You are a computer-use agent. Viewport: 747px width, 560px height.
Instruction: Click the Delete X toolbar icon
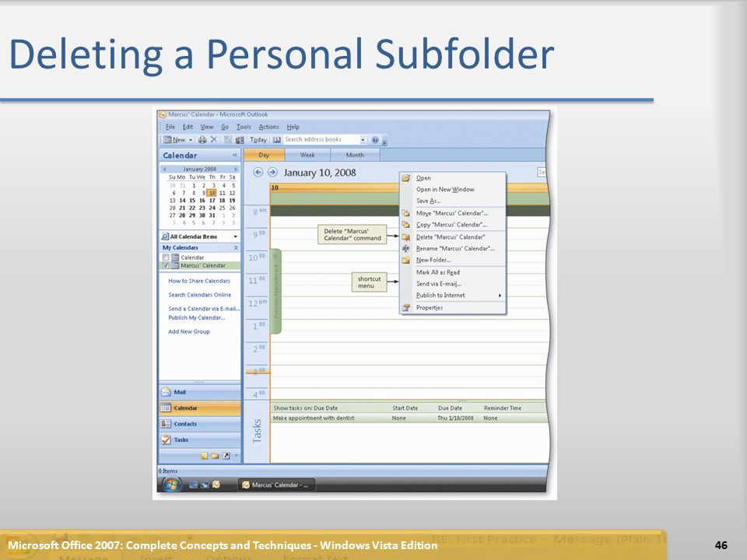[213, 139]
